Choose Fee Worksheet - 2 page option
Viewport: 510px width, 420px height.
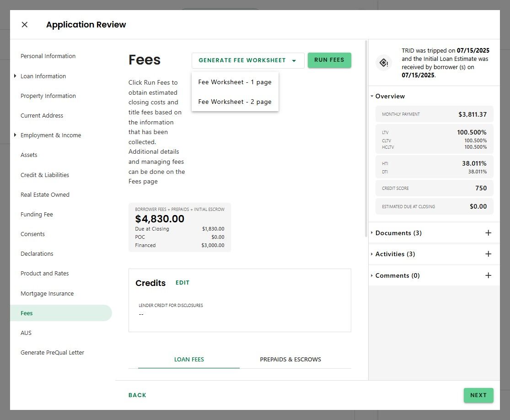pyautogui.click(x=235, y=102)
